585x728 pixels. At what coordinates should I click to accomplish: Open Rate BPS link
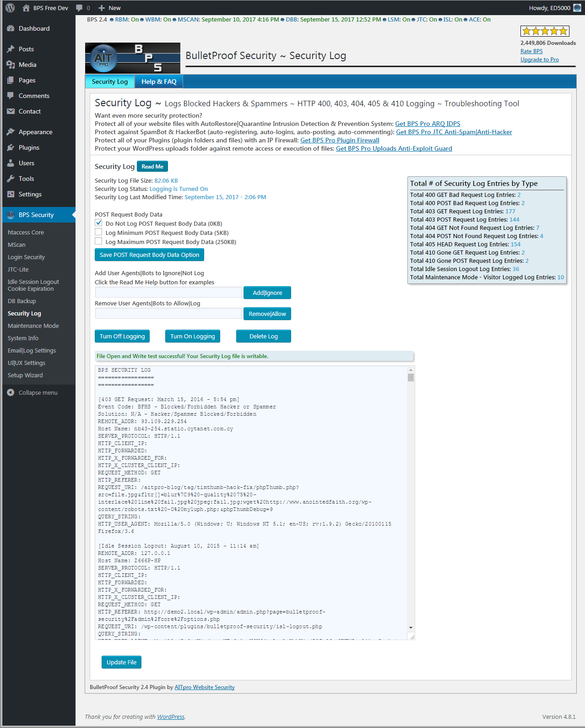click(x=531, y=51)
